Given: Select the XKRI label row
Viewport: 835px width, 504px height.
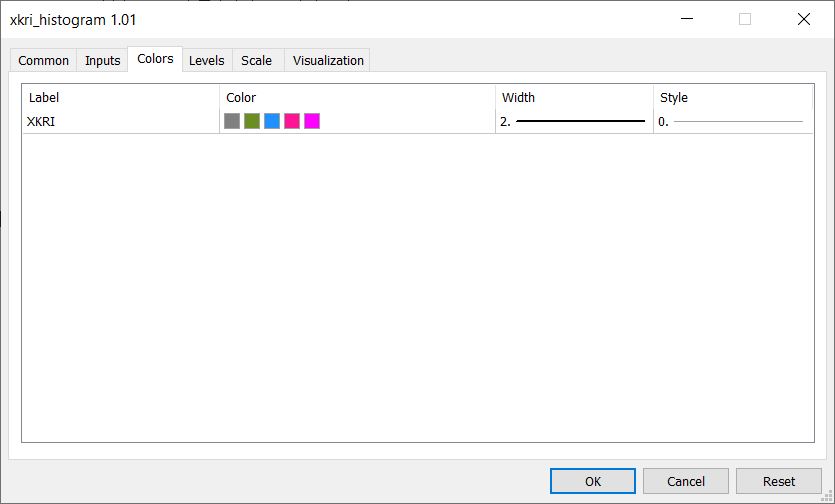Looking at the screenshot, I should point(42,121).
